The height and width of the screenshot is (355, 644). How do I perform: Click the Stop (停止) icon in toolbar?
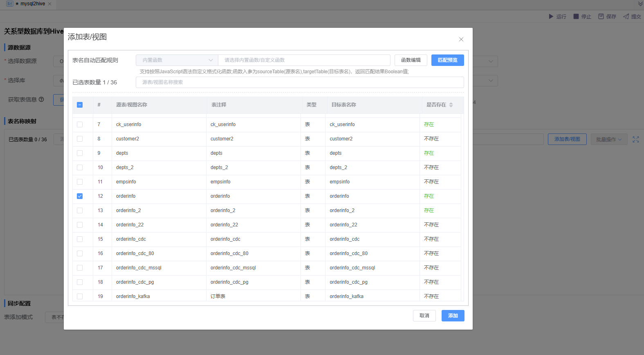click(576, 16)
